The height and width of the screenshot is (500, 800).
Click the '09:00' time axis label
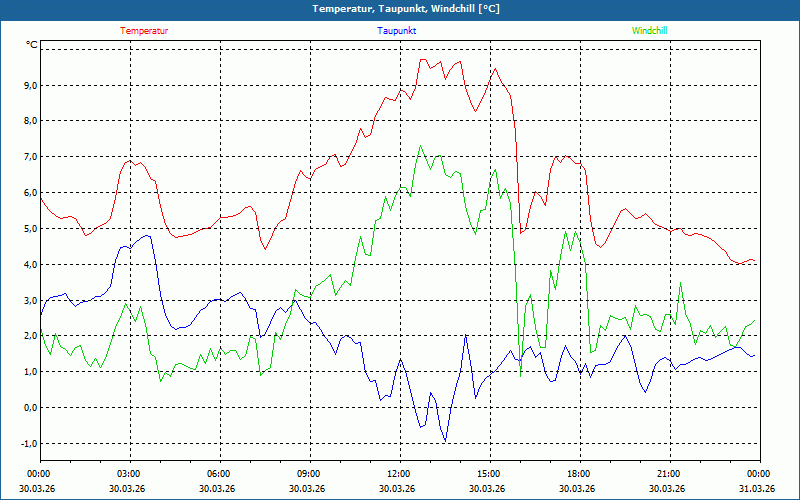[x=310, y=474]
